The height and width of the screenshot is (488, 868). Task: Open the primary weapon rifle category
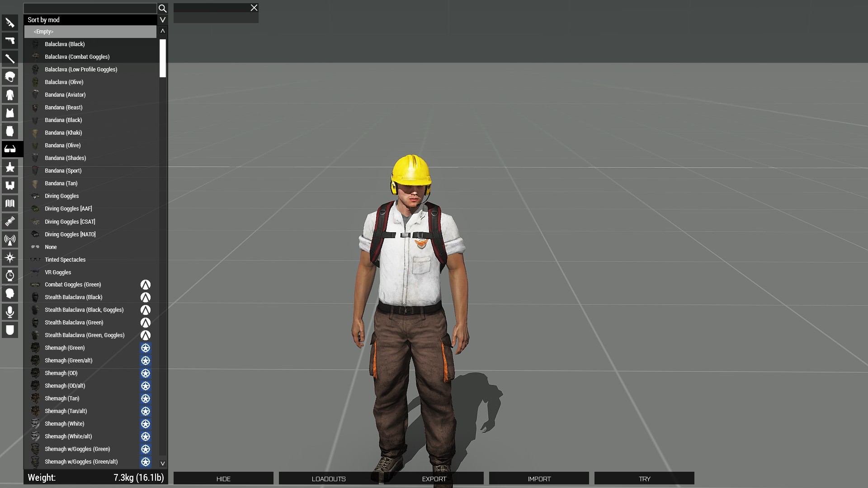[x=10, y=23]
